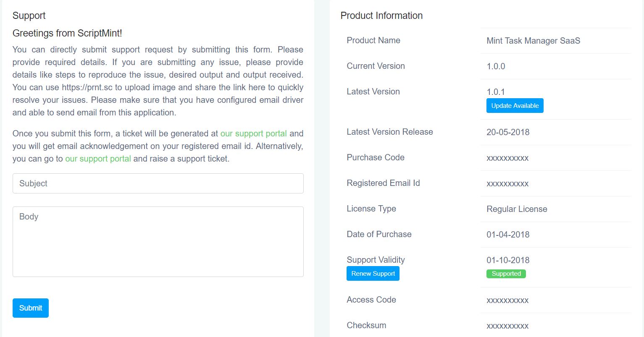Click inside the Body text area
Screen dimensions: 644x337
158,242
